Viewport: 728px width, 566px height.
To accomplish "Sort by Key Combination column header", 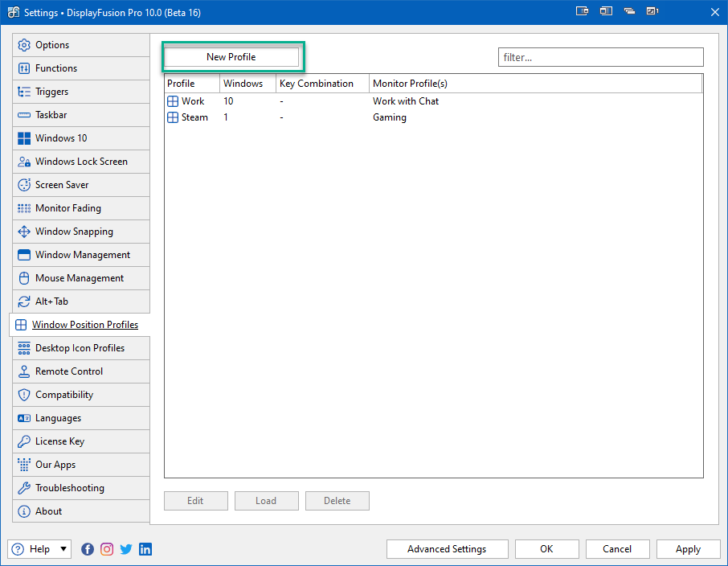I will (x=322, y=84).
